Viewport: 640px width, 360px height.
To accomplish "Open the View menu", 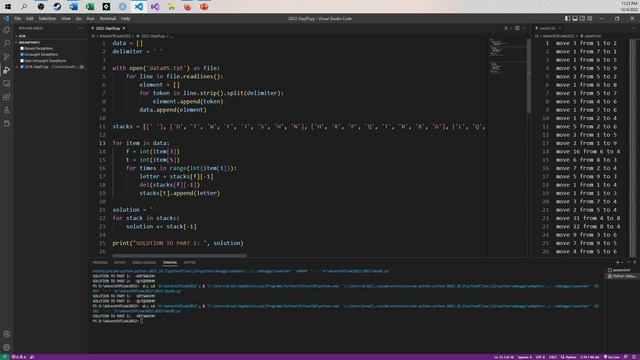I will [66, 18].
